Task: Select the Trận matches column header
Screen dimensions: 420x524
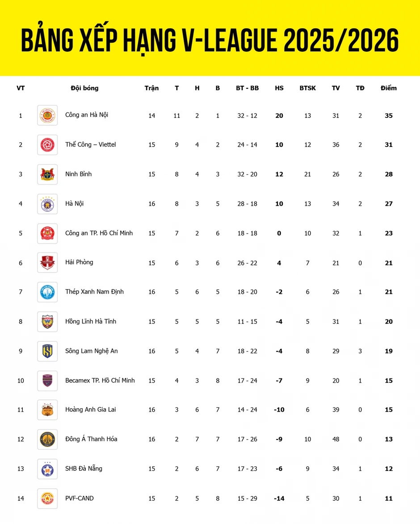Action: point(152,88)
